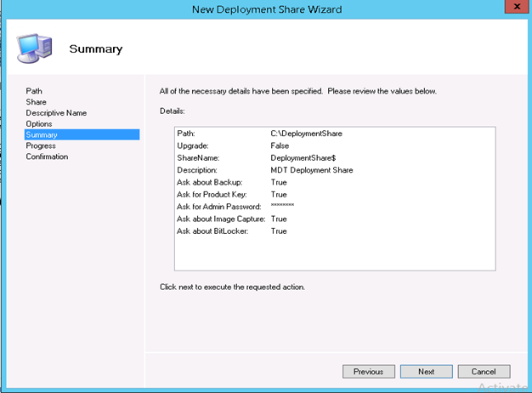The image size is (532, 393).
Task: Select the Ask about BitLocker row
Action: [x=232, y=231]
